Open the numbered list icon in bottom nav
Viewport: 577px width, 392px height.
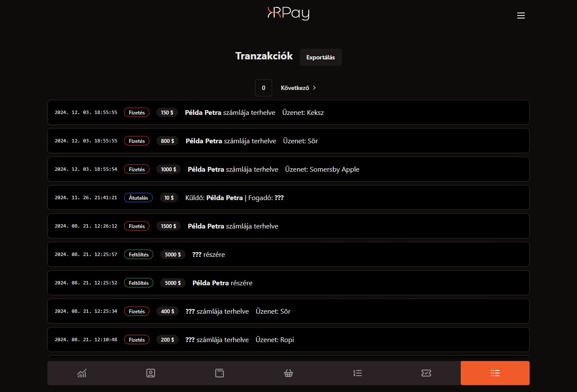click(x=357, y=373)
